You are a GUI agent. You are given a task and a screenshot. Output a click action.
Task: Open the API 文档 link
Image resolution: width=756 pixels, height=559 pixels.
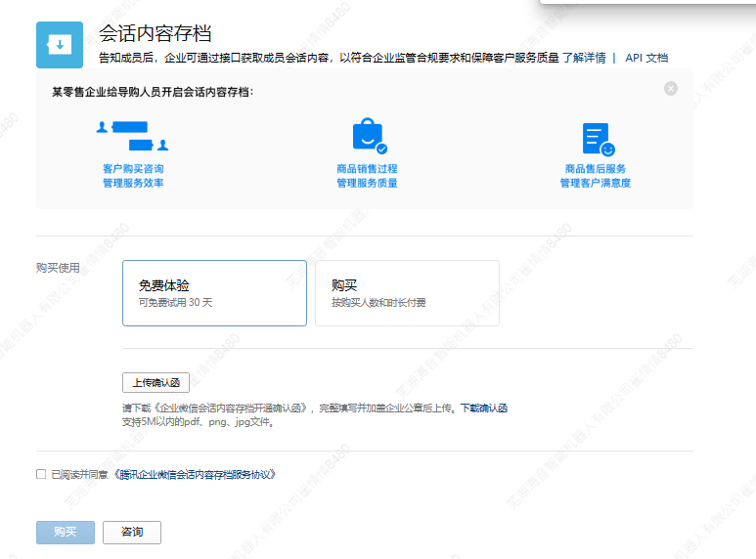pyautogui.click(x=646, y=58)
